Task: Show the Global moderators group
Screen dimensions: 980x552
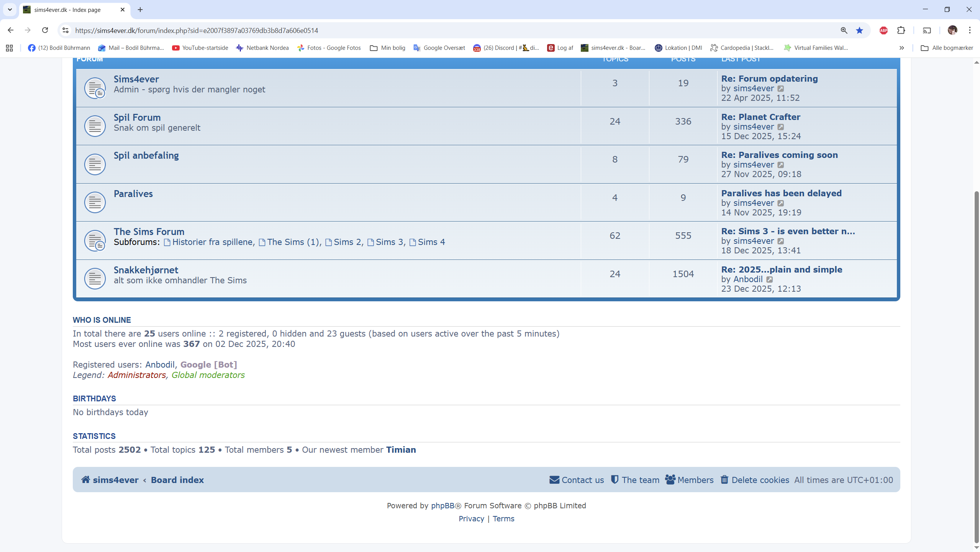Action: point(208,375)
